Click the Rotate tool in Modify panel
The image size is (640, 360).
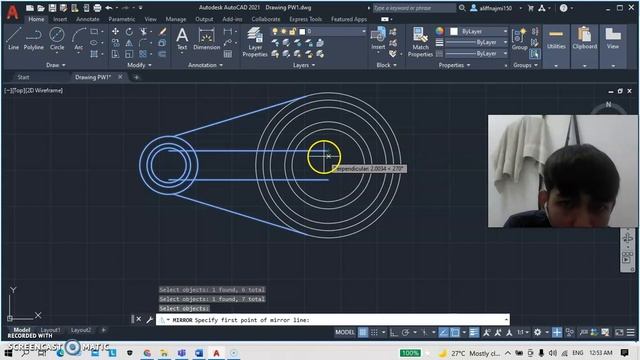[x=129, y=32]
